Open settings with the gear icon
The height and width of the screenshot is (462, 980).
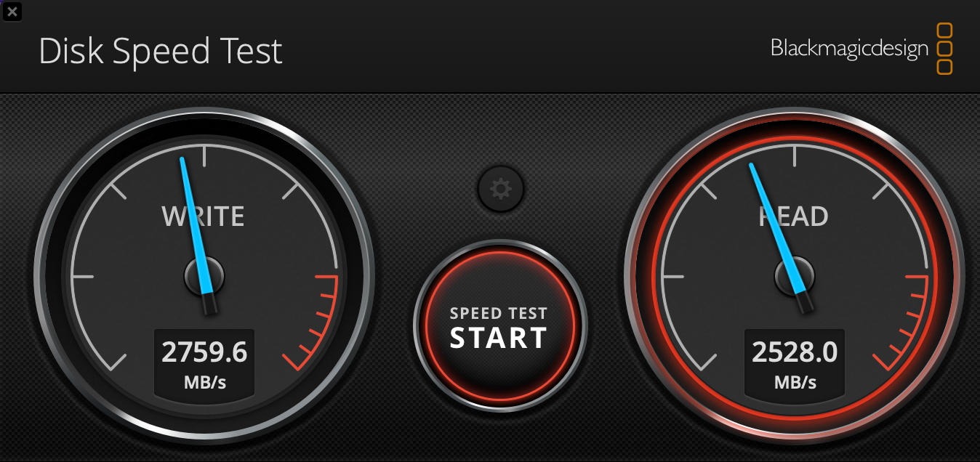[500, 189]
